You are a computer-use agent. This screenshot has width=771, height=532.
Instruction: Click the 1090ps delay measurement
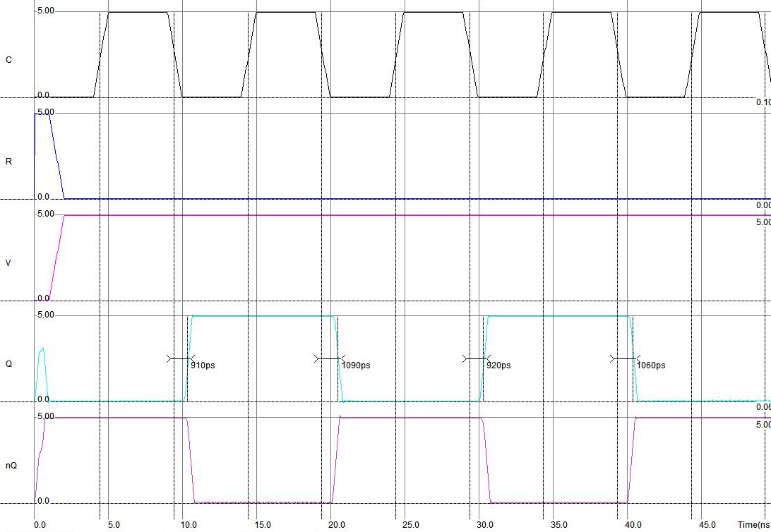[x=356, y=365]
